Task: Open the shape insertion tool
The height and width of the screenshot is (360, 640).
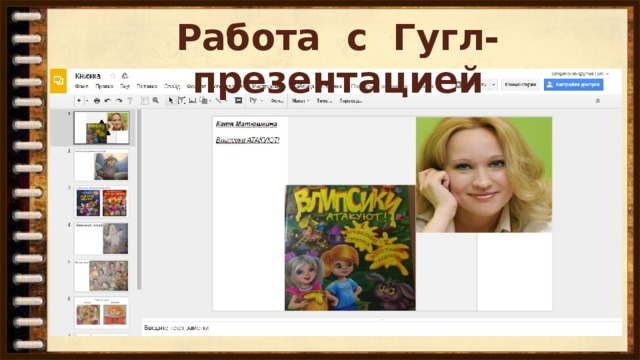Action: coord(204,100)
